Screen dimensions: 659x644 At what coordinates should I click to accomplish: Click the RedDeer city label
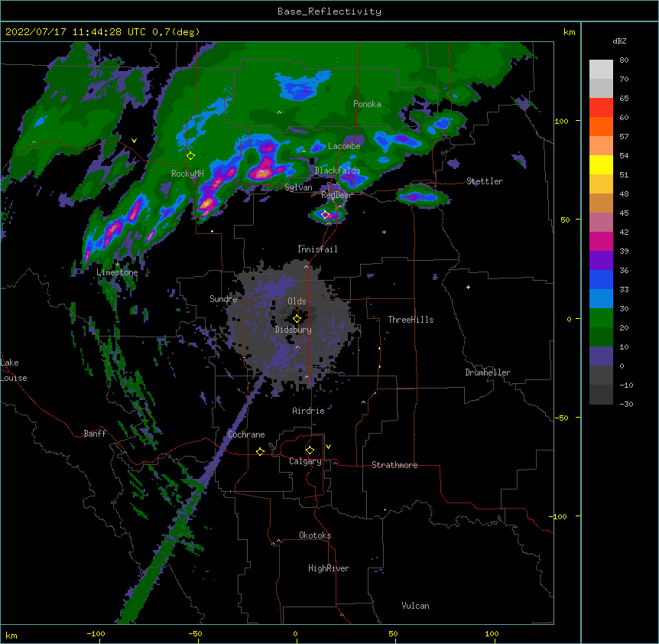click(x=336, y=195)
